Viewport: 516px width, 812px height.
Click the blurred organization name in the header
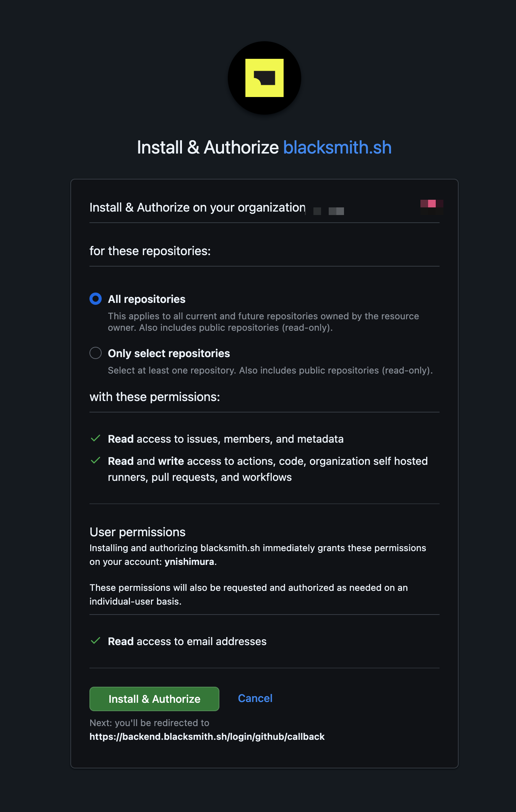(329, 210)
